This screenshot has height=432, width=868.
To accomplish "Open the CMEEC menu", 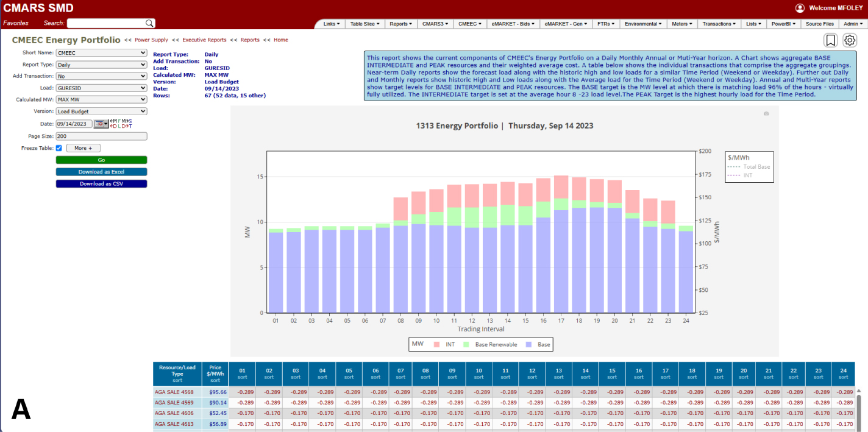I will pos(471,24).
